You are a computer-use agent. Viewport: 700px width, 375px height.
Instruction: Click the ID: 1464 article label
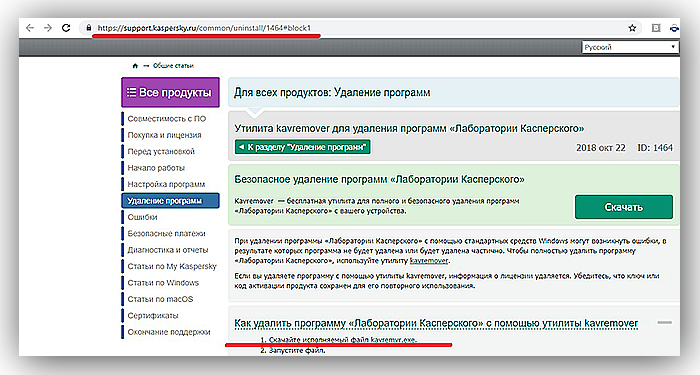pyautogui.click(x=654, y=148)
